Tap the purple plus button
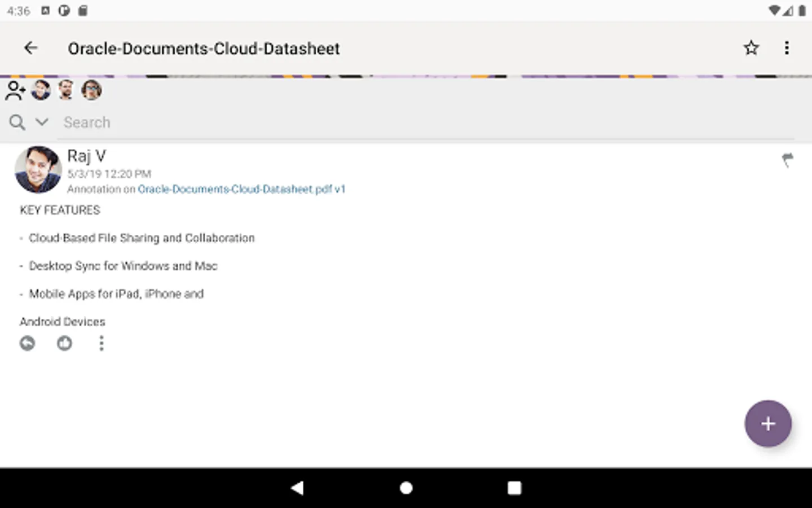The height and width of the screenshot is (508, 812). [767, 423]
